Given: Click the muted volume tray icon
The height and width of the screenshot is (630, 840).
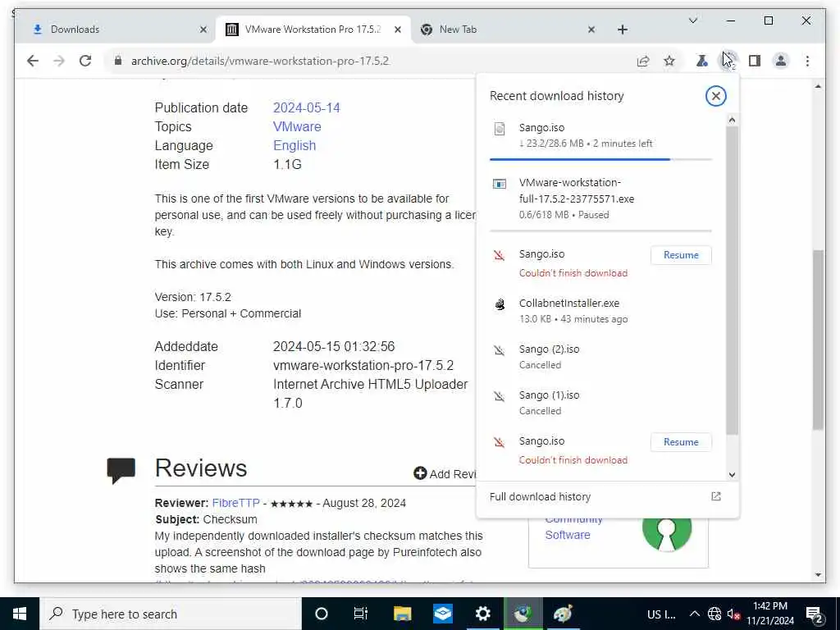Looking at the screenshot, I should pyautogui.click(x=733, y=614).
